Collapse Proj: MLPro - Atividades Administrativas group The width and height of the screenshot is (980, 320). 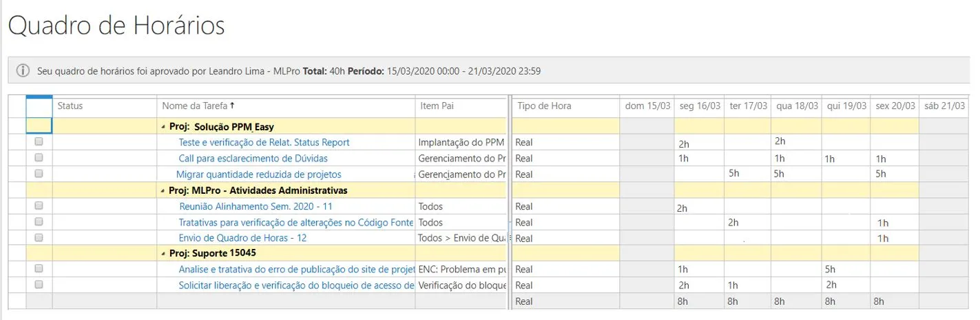163,190
